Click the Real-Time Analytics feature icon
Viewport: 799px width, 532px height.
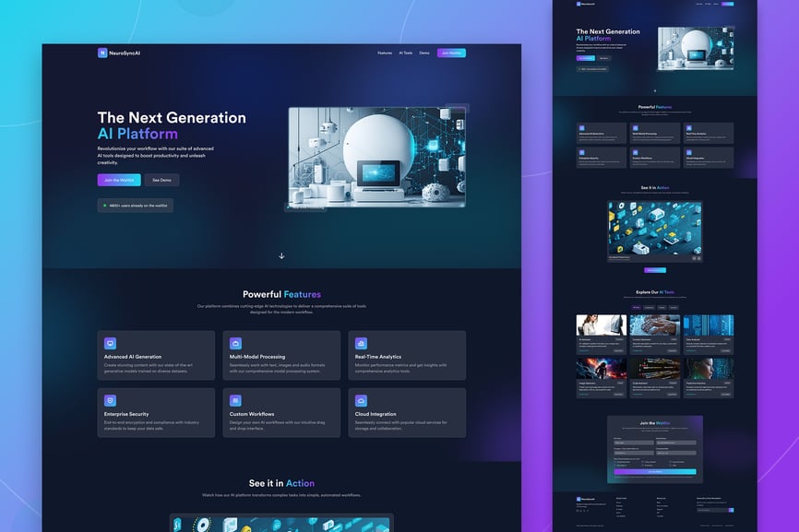[x=361, y=343]
